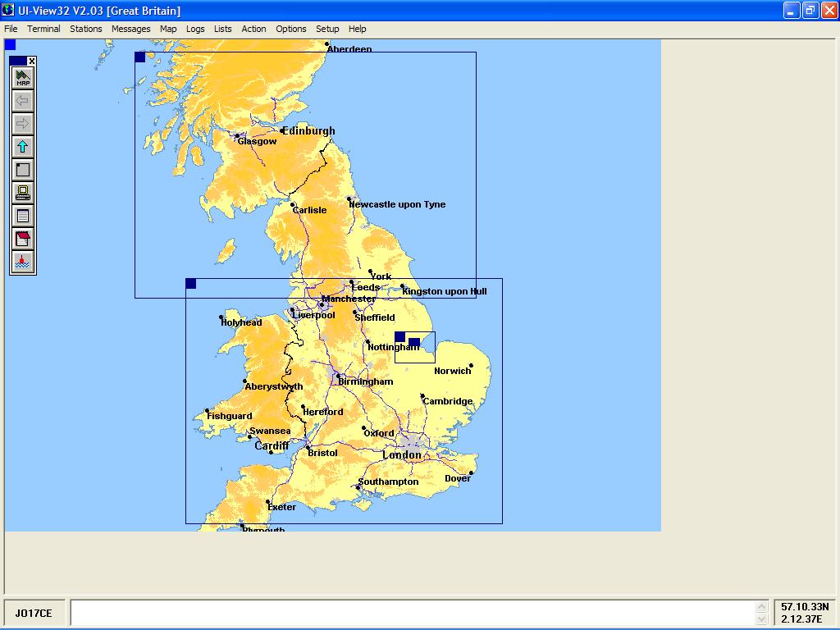Select the England/Wales map outline marker square
The height and width of the screenshot is (630, 840).
point(190,283)
